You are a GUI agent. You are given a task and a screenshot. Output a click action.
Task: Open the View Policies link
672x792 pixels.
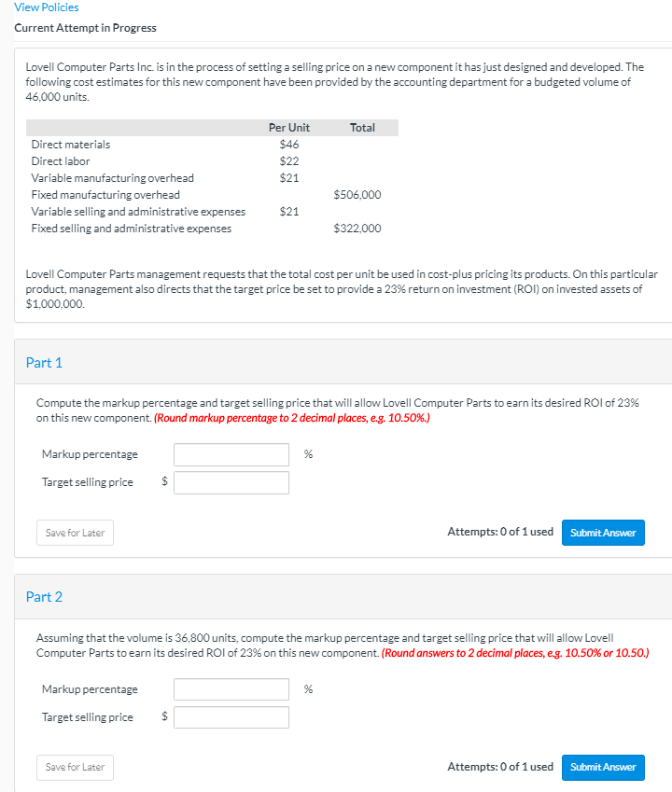pyautogui.click(x=46, y=7)
